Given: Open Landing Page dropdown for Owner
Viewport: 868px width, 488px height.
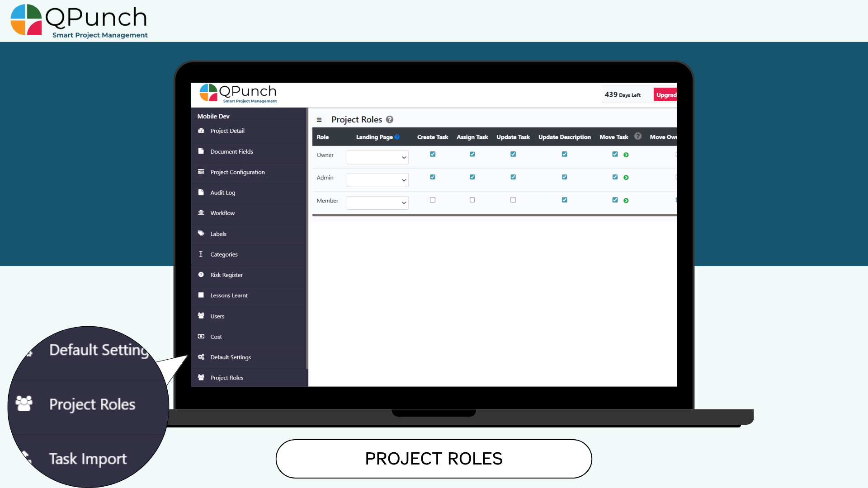Looking at the screenshot, I should (377, 157).
